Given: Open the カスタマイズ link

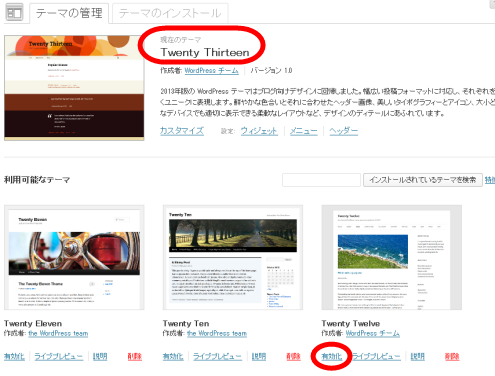Looking at the screenshot, I should pyautogui.click(x=182, y=131).
